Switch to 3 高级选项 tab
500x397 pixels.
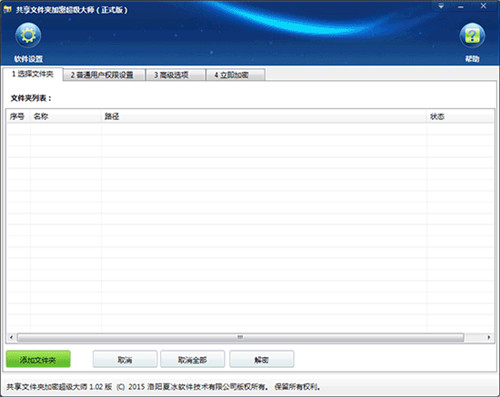(175, 75)
